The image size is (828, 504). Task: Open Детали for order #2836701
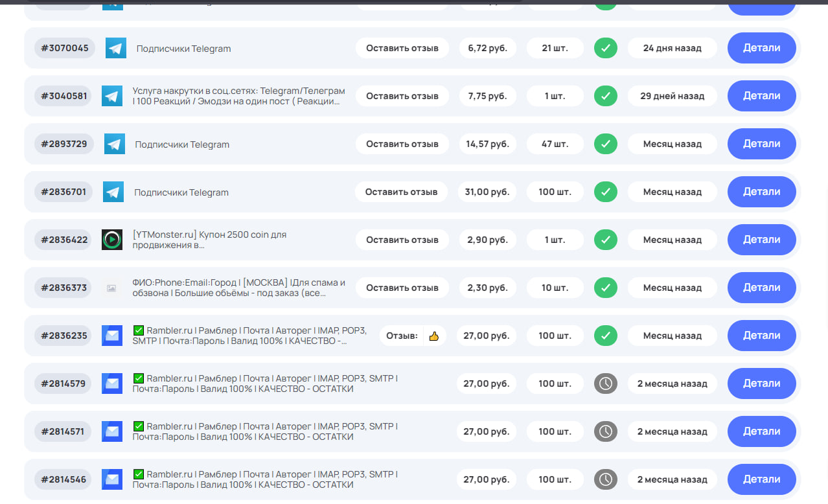click(762, 192)
